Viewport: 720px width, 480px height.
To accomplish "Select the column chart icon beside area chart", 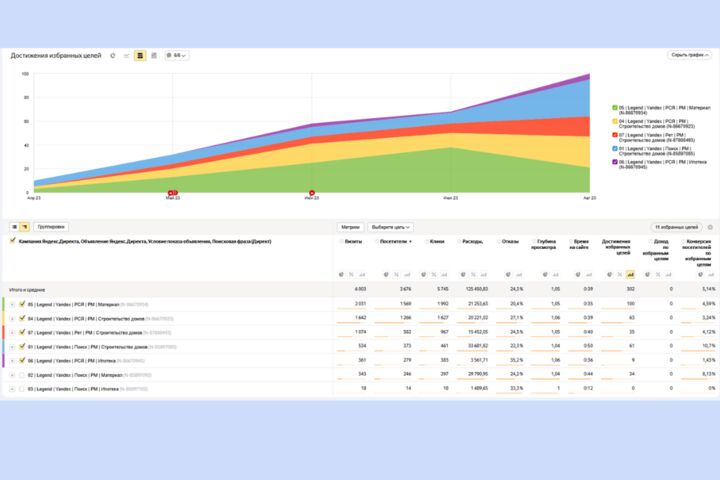I will point(154,56).
